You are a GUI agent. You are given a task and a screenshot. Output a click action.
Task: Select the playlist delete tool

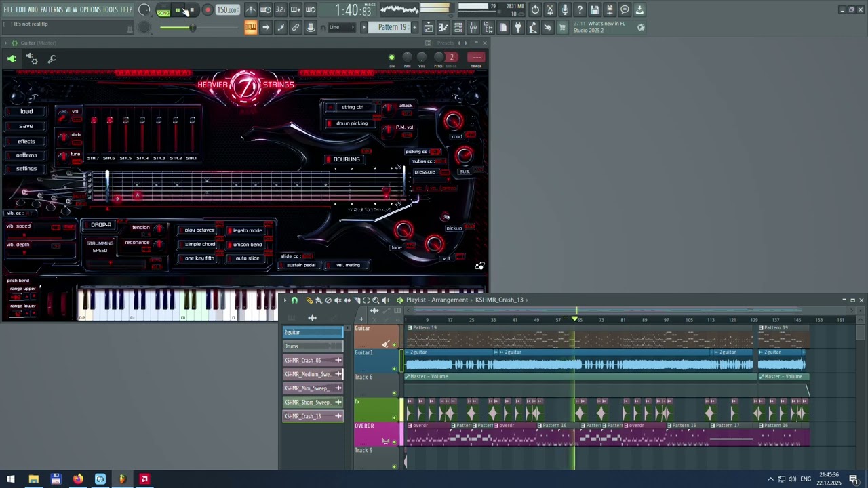pos(328,300)
